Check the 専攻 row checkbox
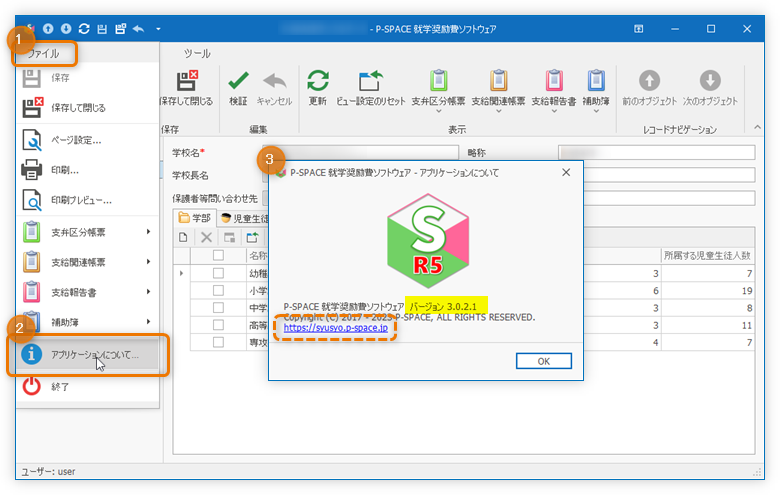This screenshot has width=780, height=495. click(218, 342)
